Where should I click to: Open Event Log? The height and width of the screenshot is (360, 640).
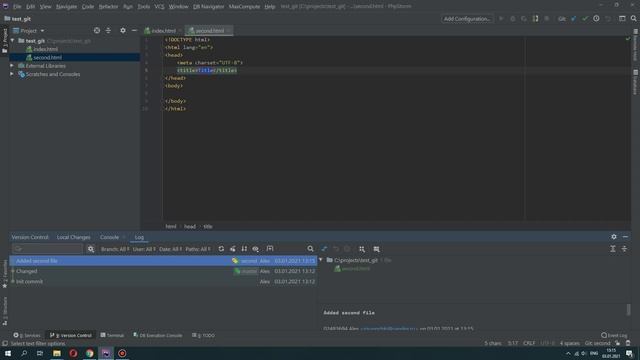pos(614,335)
